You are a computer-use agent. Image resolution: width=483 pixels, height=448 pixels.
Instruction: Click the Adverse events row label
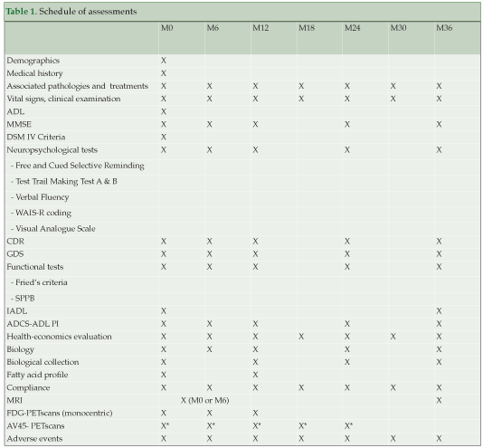34,439
